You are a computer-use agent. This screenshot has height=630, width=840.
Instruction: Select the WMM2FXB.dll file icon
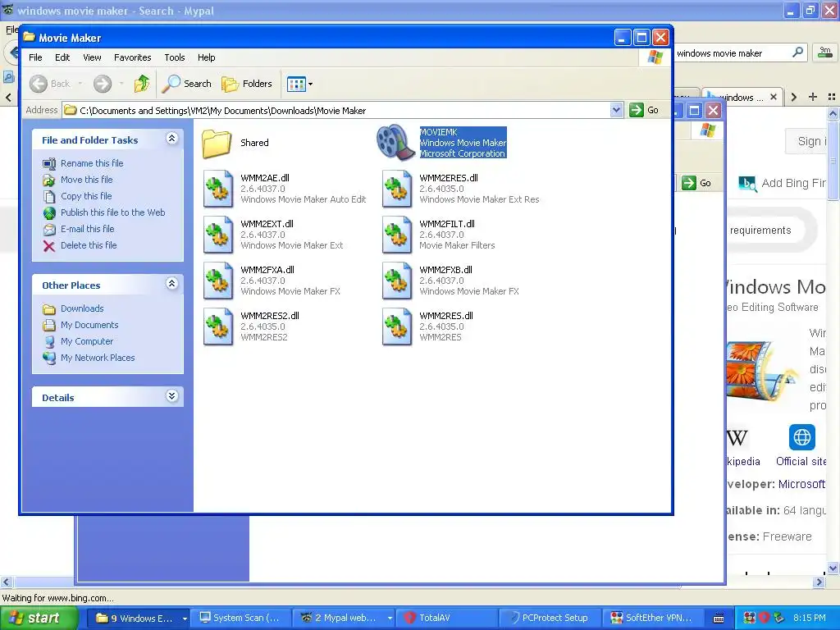coord(397,281)
